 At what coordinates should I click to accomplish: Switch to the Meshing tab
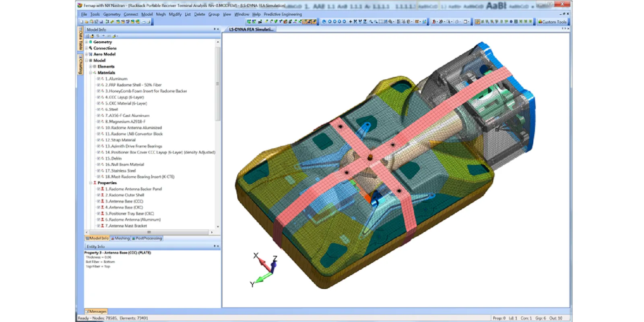point(120,238)
